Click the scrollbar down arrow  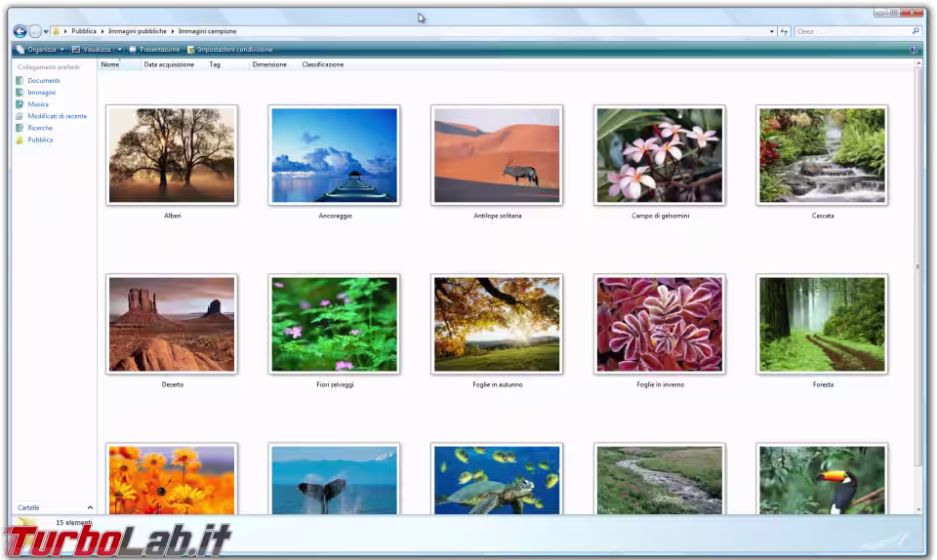pyautogui.click(x=918, y=510)
